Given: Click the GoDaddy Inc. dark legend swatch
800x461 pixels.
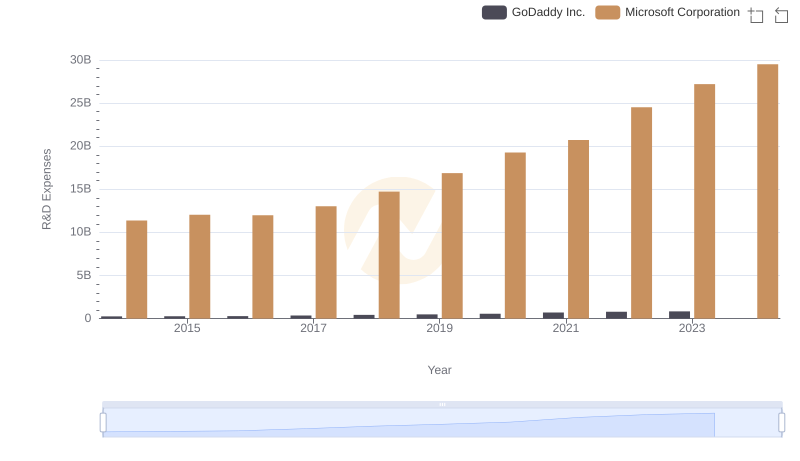Looking at the screenshot, I should point(494,12).
